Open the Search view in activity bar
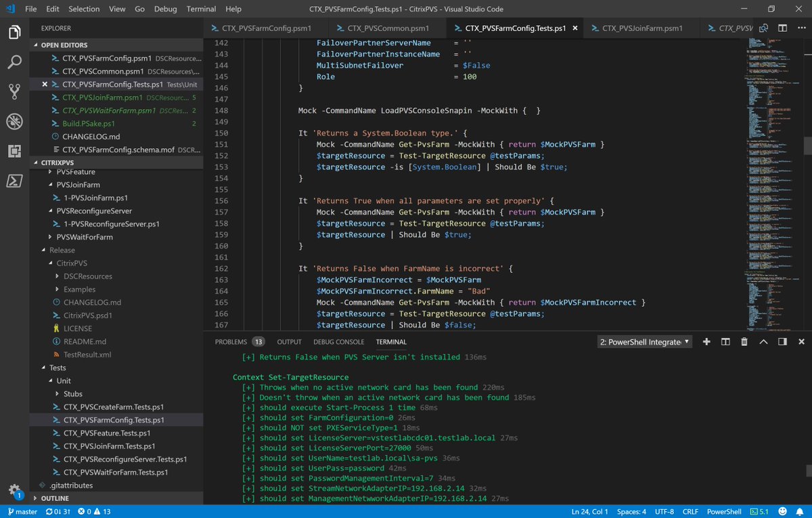 coord(14,62)
